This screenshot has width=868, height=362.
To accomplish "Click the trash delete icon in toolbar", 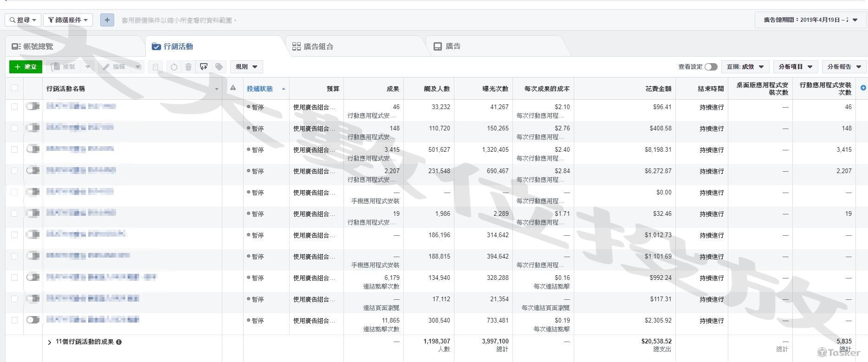I will [188, 67].
